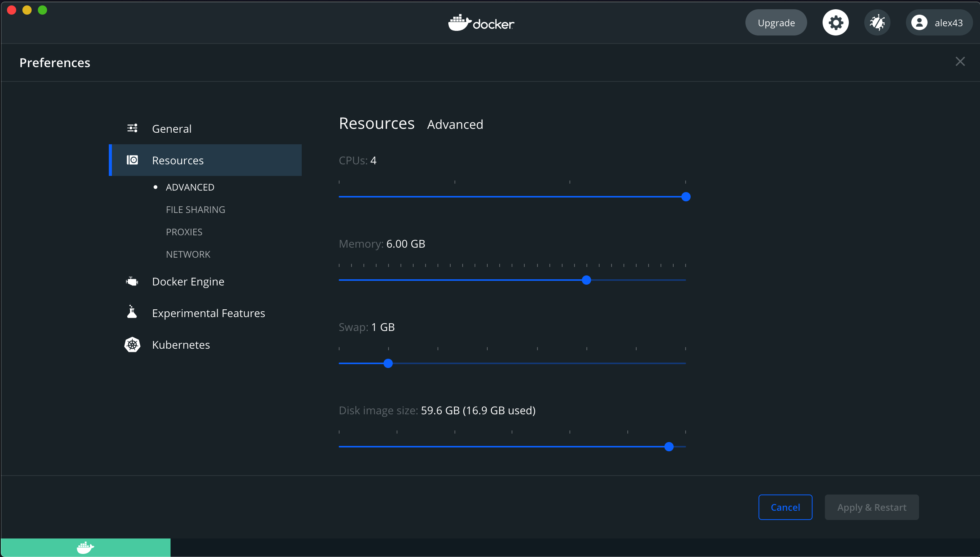Select the Docker Engine whale icon
Viewport: 980px width, 557px height.
click(132, 281)
